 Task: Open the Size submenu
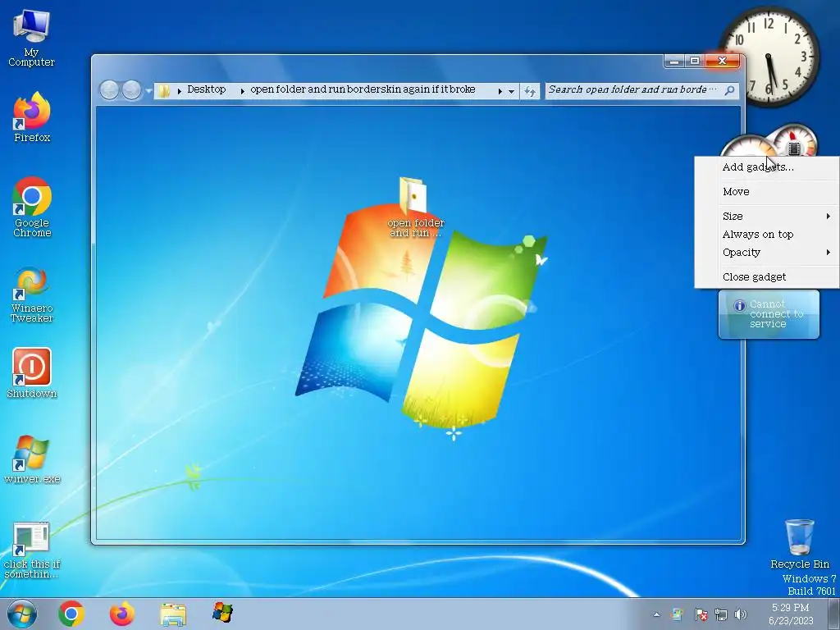coord(767,216)
